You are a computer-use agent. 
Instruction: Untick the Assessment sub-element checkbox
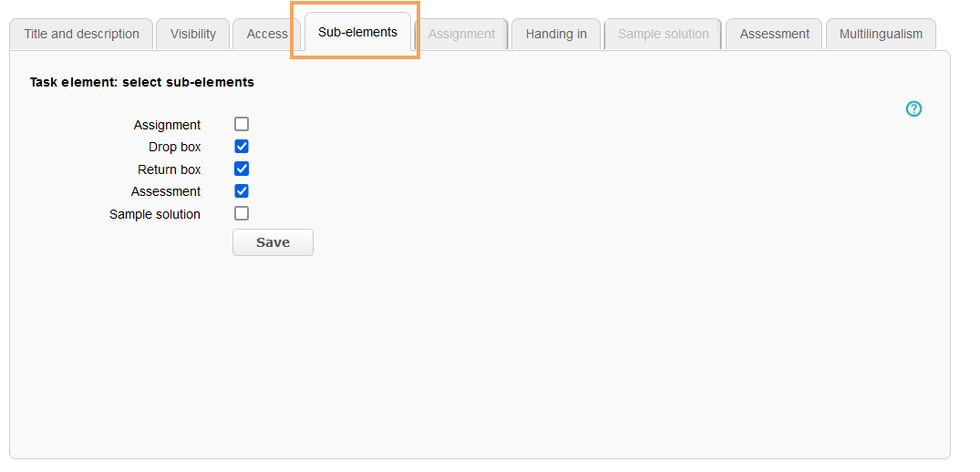[242, 191]
